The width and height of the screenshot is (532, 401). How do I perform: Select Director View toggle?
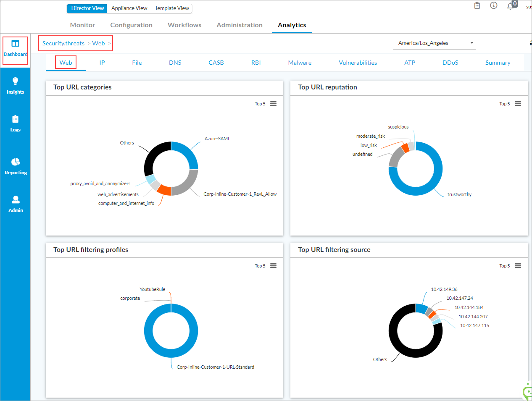tap(87, 8)
